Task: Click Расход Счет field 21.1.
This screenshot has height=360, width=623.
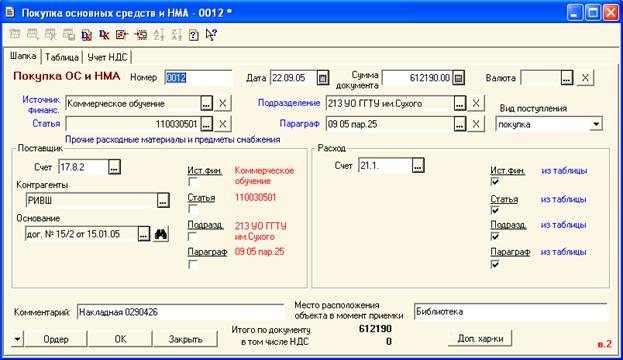Action: coord(385,166)
